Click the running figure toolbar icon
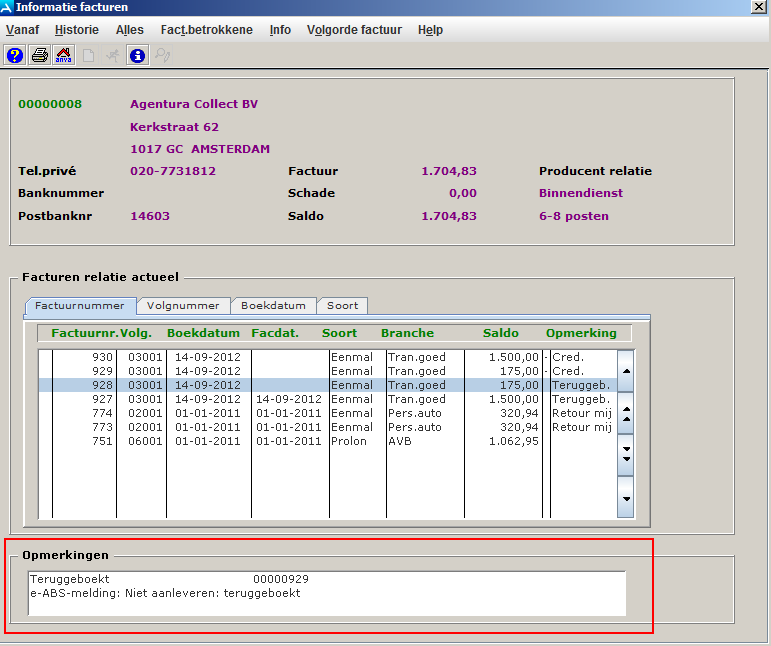The height and width of the screenshot is (646, 771). 113,55
